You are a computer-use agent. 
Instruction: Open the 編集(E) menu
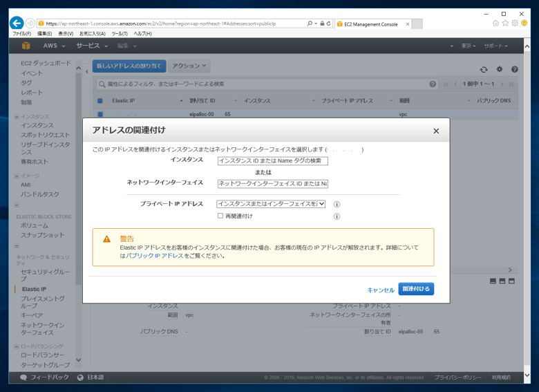[45, 34]
